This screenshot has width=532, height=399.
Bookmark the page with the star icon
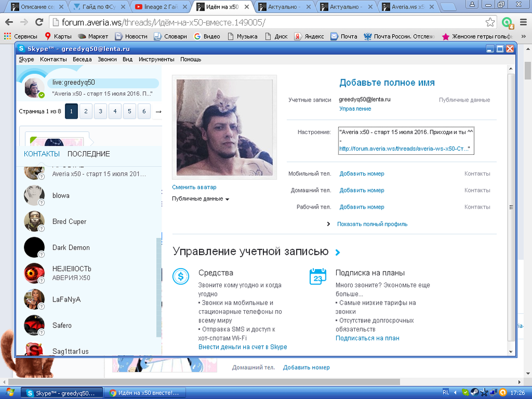click(490, 22)
